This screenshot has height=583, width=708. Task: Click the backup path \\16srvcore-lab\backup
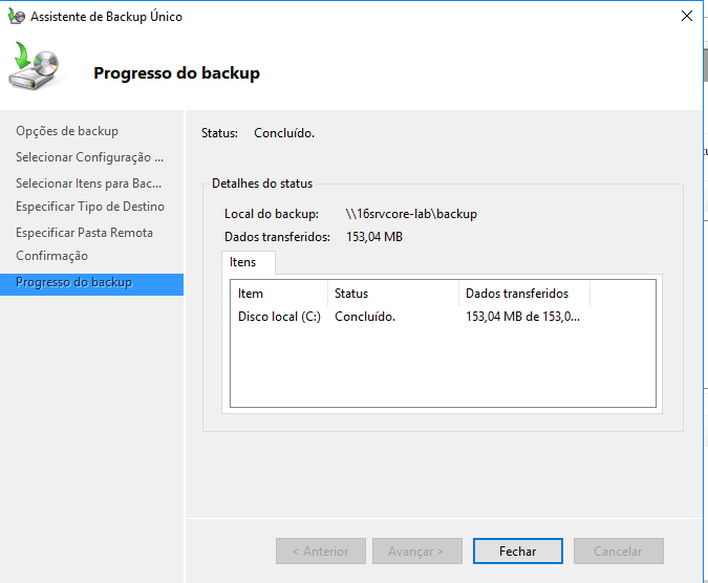[411, 214]
